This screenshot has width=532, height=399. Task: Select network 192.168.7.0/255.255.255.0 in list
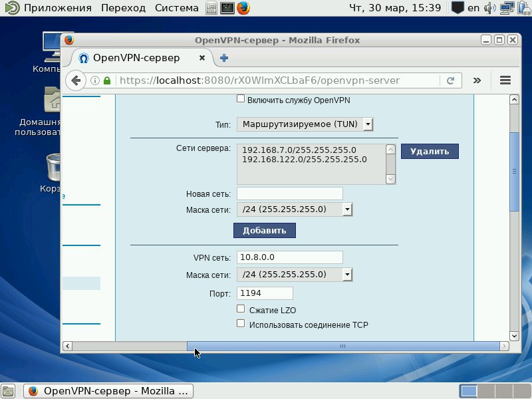coord(299,150)
